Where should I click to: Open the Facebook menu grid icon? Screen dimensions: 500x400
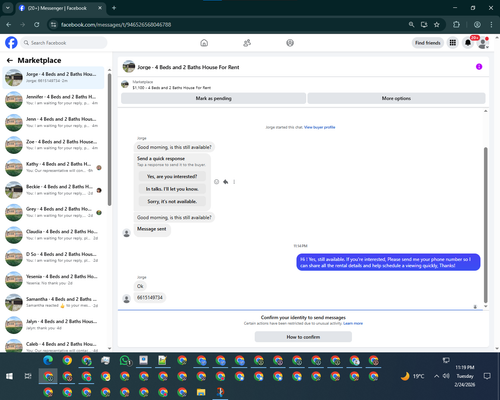(453, 43)
